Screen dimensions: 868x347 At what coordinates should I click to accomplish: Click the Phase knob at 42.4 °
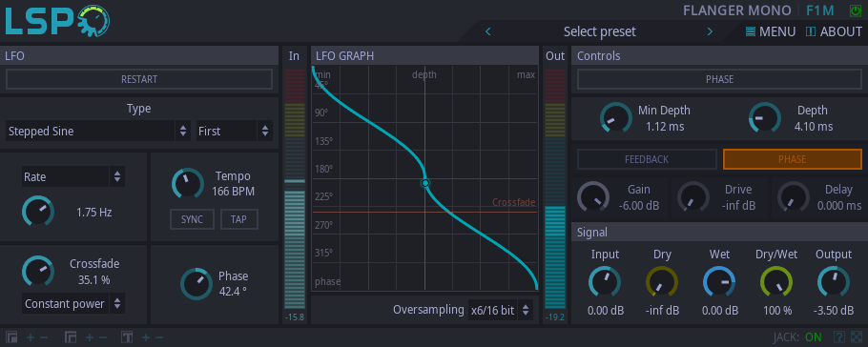(x=196, y=284)
